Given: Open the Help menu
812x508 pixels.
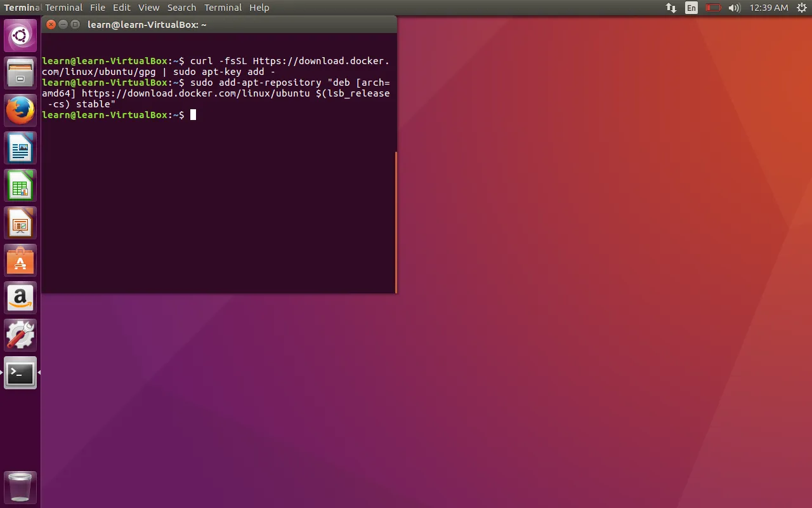Looking at the screenshot, I should click(259, 8).
